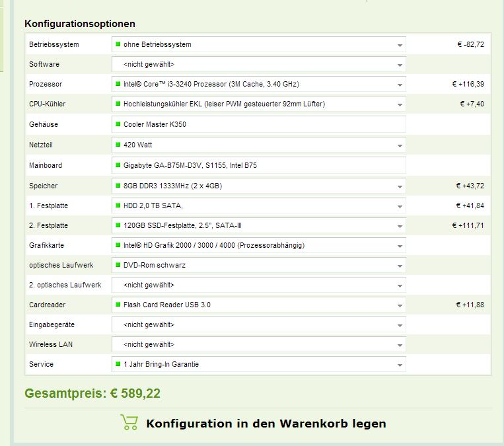Open the Speicher 8GB DDR3 dropdown
504x446 pixels.
259,186
